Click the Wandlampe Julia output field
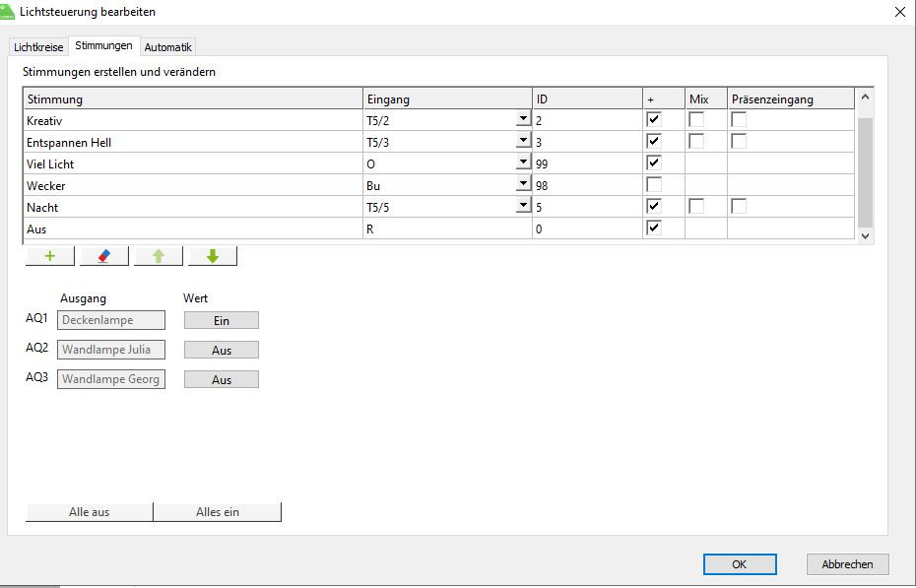This screenshot has height=588, width=916. pyautogui.click(x=111, y=350)
